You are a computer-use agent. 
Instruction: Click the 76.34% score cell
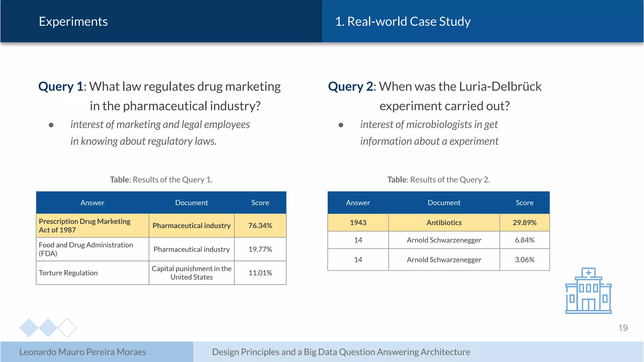[260, 226]
